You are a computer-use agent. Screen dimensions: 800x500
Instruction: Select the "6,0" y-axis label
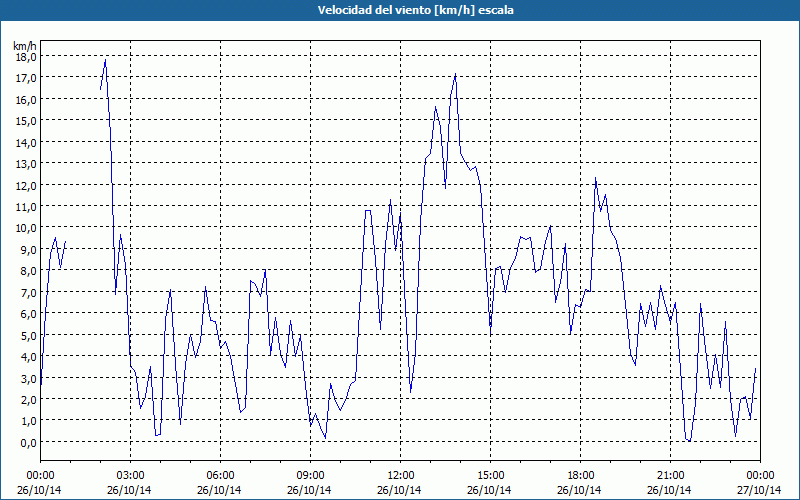tap(29, 314)
